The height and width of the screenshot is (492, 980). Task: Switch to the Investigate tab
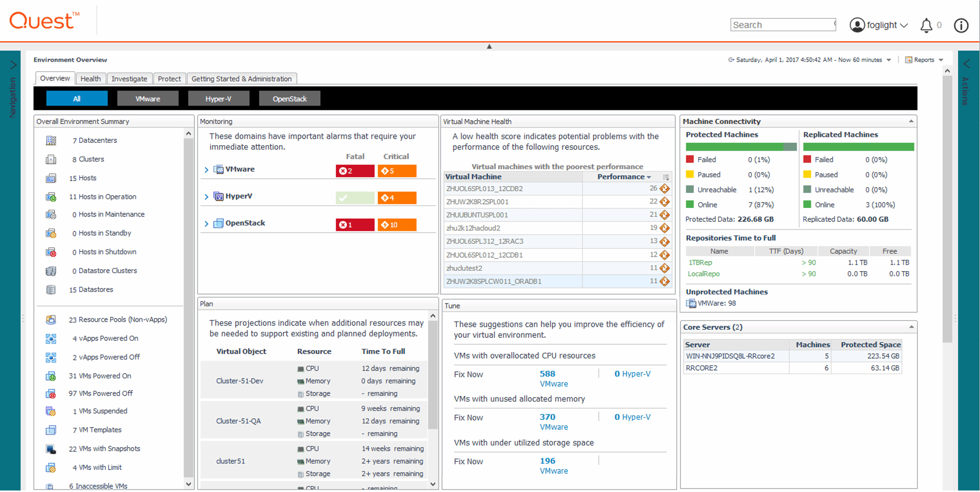(x=129, y=79)
